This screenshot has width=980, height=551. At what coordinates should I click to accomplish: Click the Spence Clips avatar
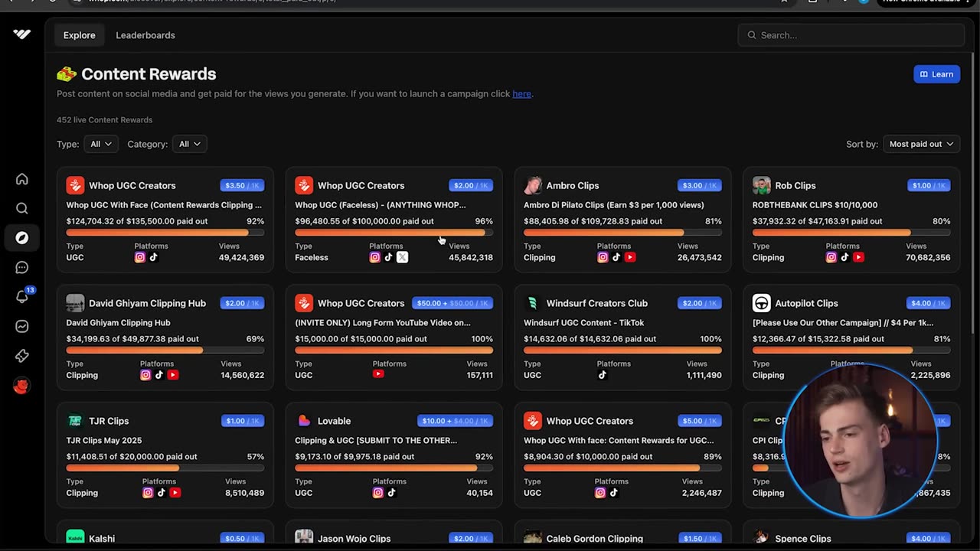(x=762, y=538)
